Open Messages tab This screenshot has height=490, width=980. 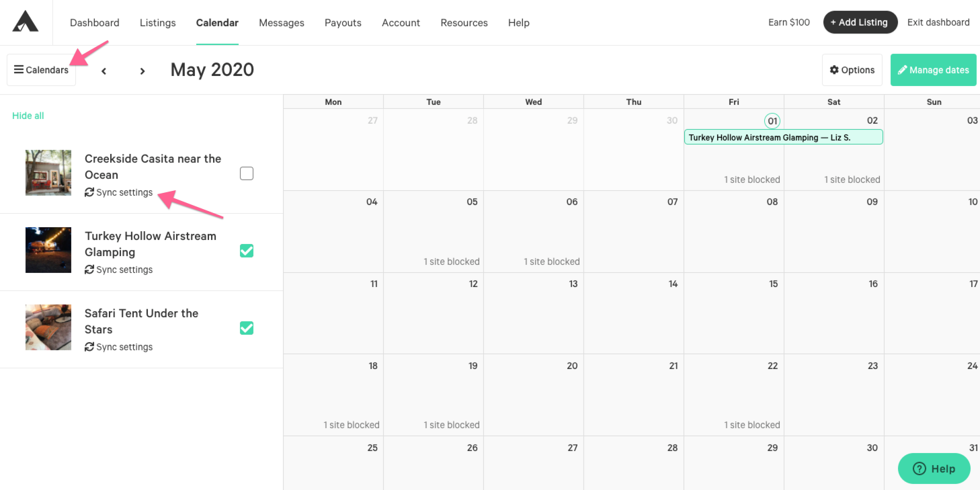pos(282,23)
